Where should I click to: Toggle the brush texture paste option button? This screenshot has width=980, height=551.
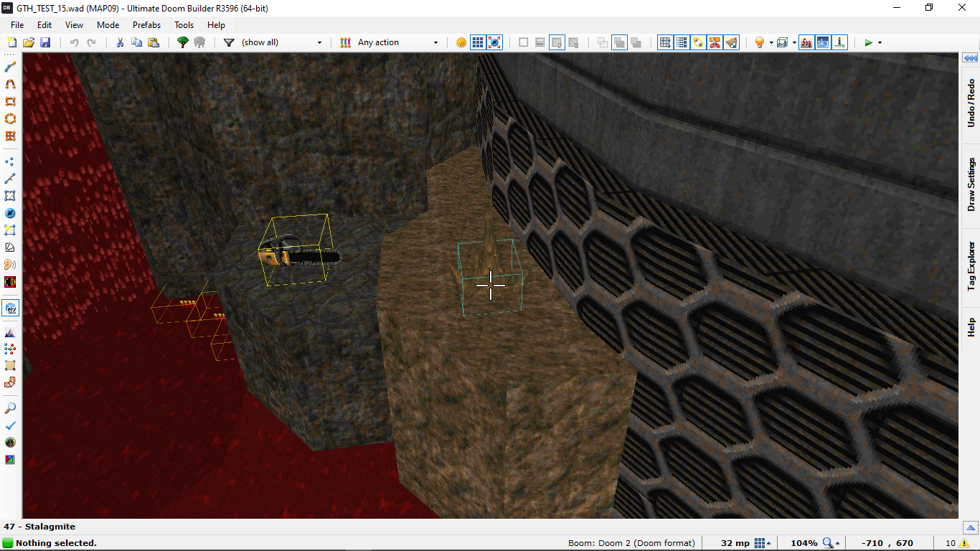pyautogui.click(x=732, y=42)
